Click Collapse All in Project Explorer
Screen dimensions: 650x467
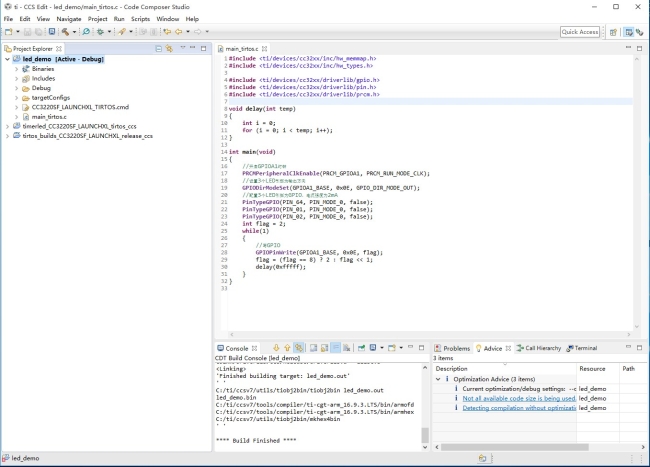click(x=158, y=48)
